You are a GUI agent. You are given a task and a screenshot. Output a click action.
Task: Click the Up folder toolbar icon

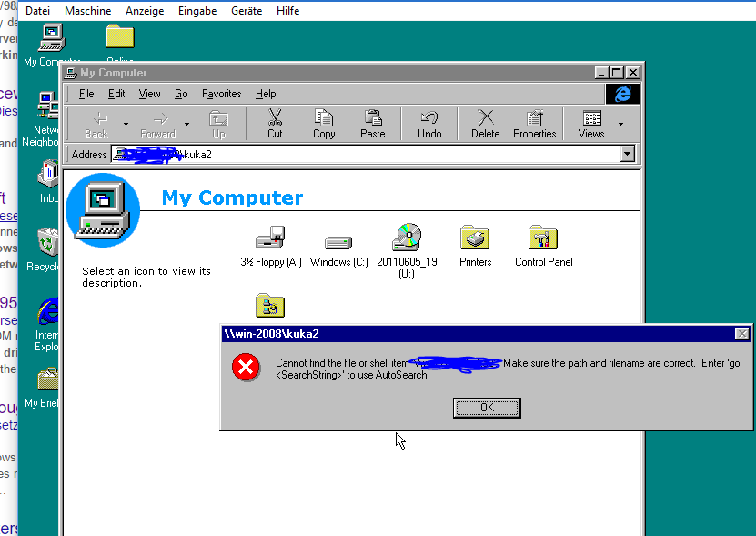(x=218, y=124)
